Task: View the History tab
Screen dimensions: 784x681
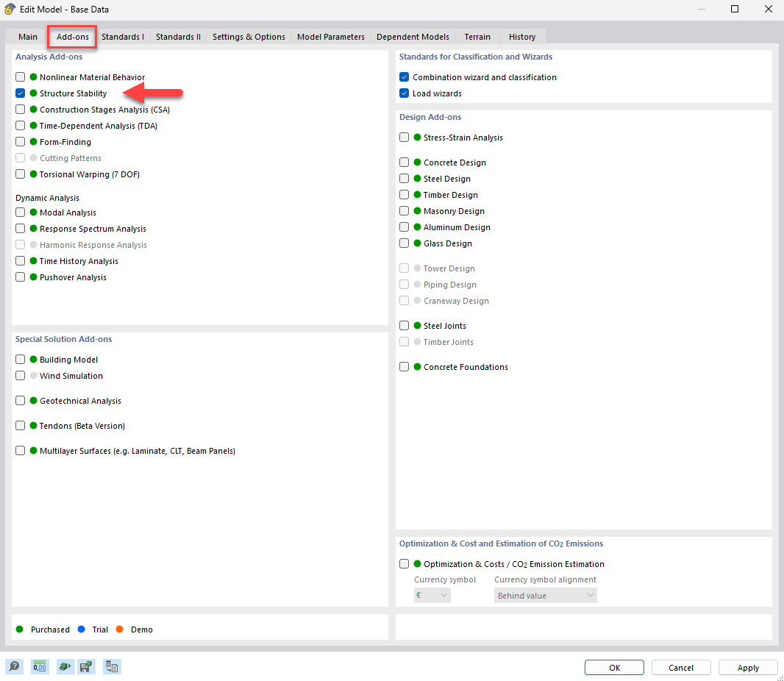Action: [x=522, y=37]
